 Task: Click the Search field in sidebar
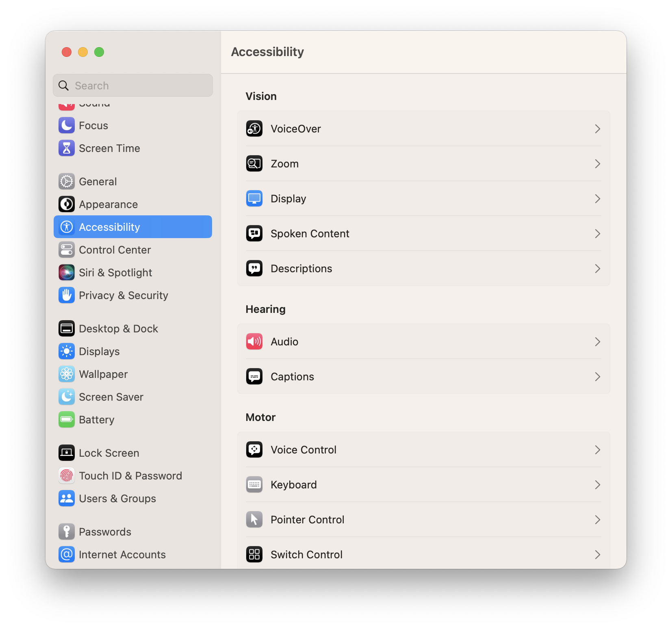tap(133, 85)
